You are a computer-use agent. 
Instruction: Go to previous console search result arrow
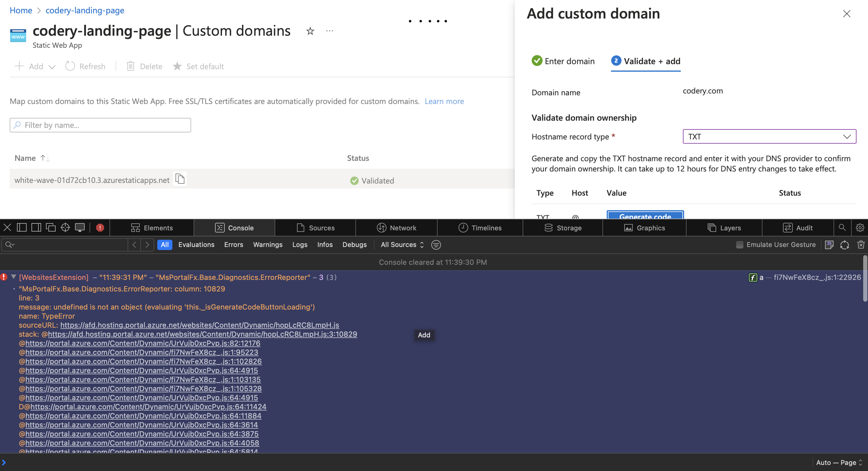click(x=134, y=245)
